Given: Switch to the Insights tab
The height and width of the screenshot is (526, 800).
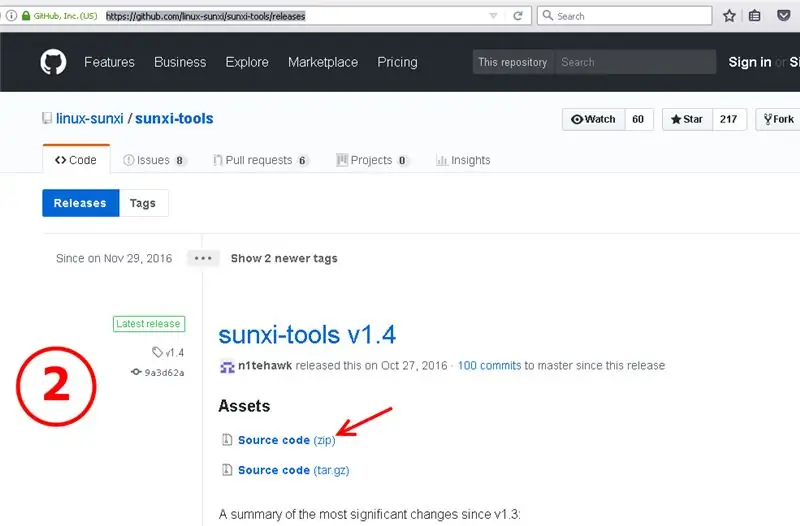Looking at the screenshot, I should (x=463, y=160).
